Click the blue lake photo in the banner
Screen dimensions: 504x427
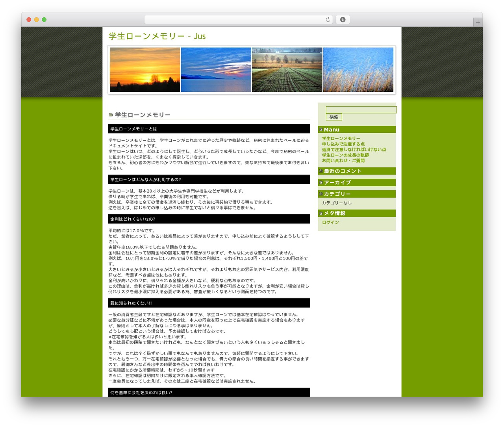(x=216, y=70)
